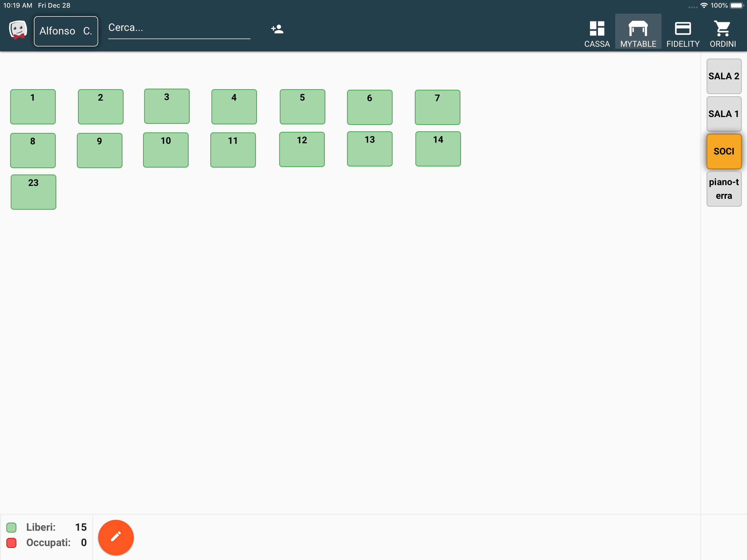The image size is (747, 560).
Task: Select the SALA 2 room
Action: (x=724, y=76)
